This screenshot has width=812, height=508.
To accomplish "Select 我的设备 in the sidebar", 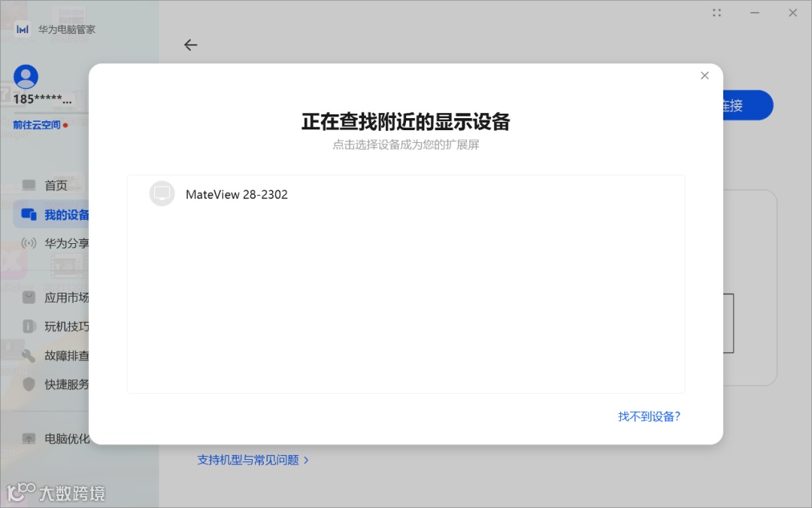I will coord(52,214).
